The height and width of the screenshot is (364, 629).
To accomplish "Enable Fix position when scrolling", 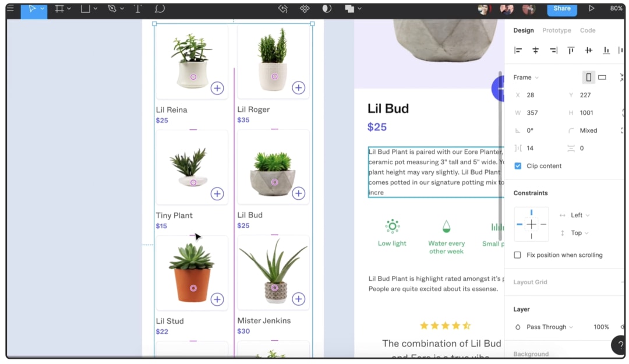I will [518, 255].
